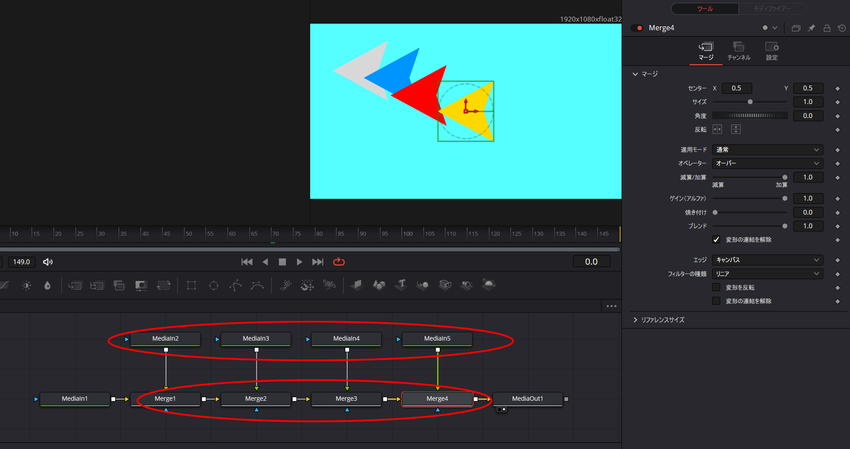Viewport: 850px width, 449px height.
Task: Add a Text 3D tool
Action: pyautogui.click(x=401, y=284)
